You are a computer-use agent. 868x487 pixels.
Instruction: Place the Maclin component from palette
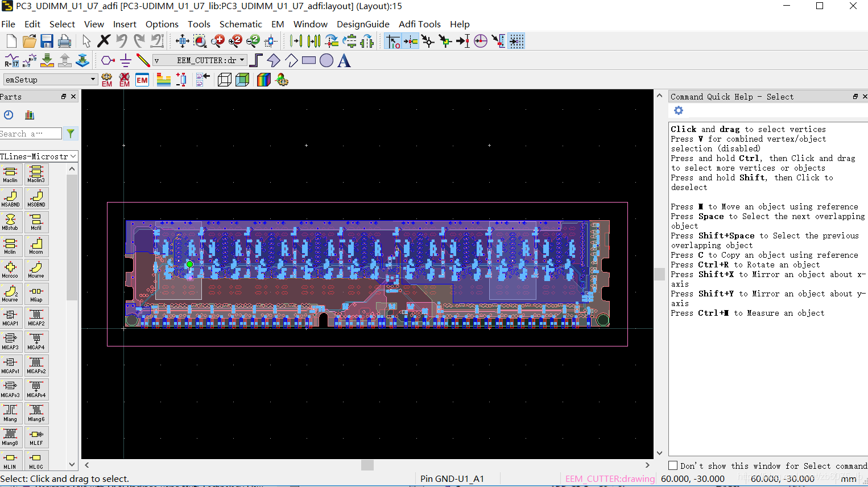10,174
